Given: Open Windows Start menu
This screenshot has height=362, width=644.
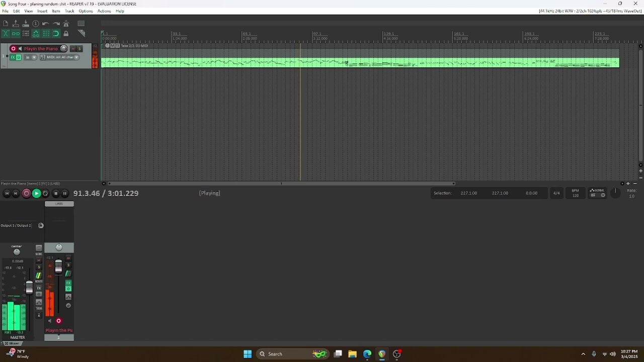Looking at the screenshot, I should tap(248, 354).
